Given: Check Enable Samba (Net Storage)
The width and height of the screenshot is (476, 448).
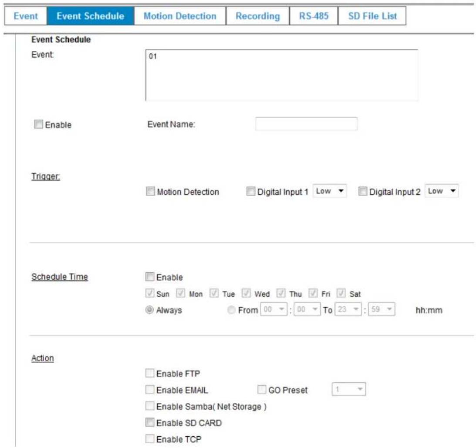Looking at the screenshot, I should pyautogui.click(x=150, y=406).
